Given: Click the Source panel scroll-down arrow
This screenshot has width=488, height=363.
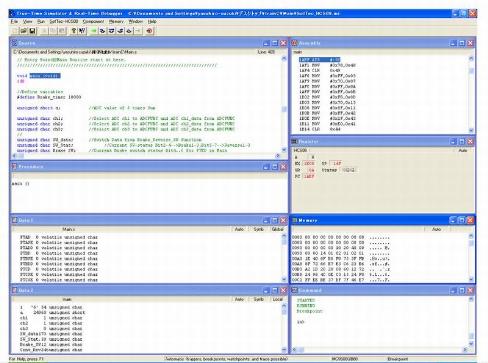Looking at the screenshot, I should coord(284,150).
